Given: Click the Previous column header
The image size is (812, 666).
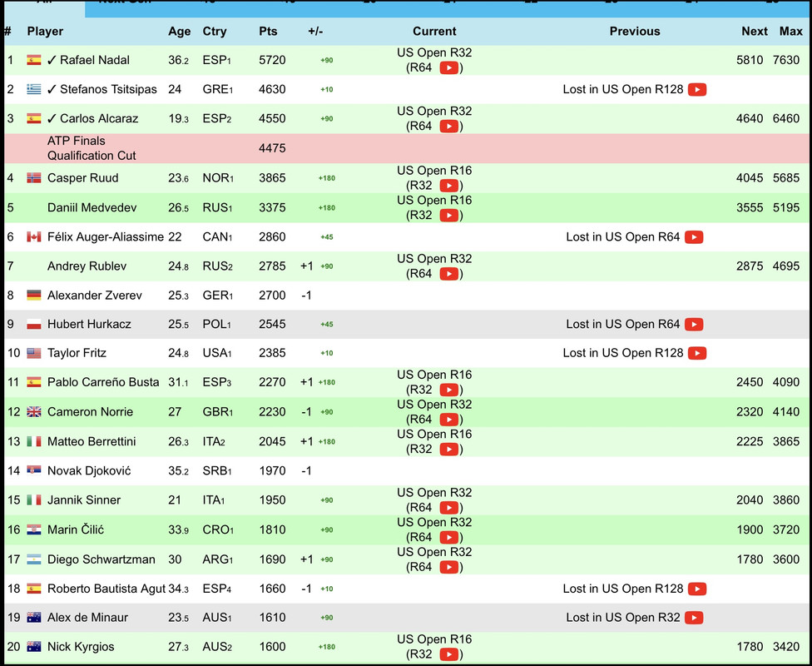Looking at the screenshot, I should (635, 32).
